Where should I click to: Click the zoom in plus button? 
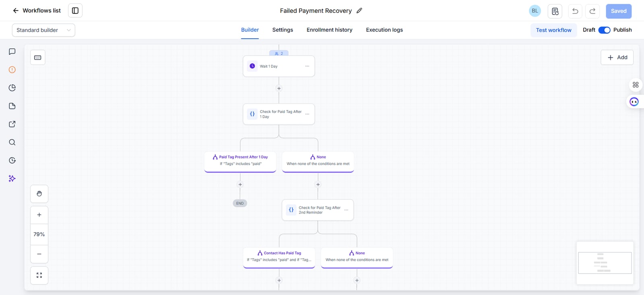click(39, 215)
